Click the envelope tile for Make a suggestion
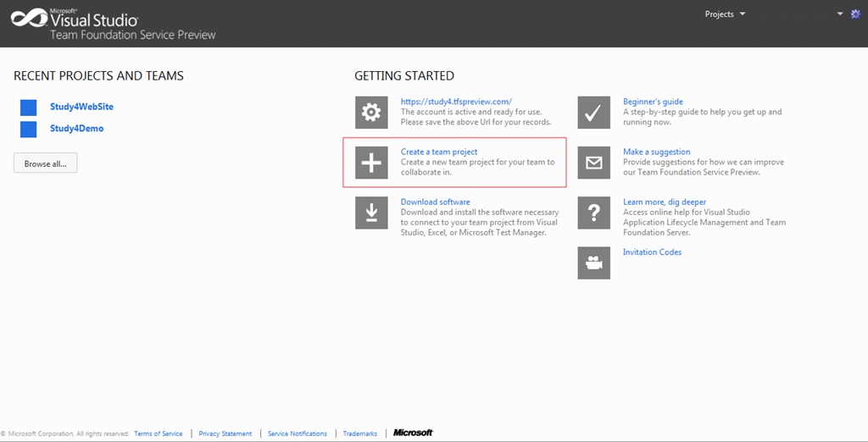 (x=594, y=163)
